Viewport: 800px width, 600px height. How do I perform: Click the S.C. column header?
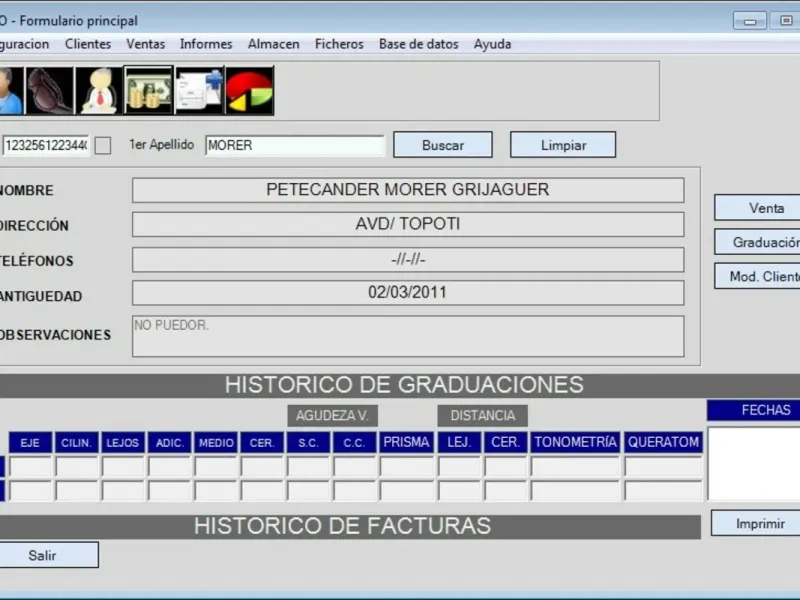tap(308, 442)
